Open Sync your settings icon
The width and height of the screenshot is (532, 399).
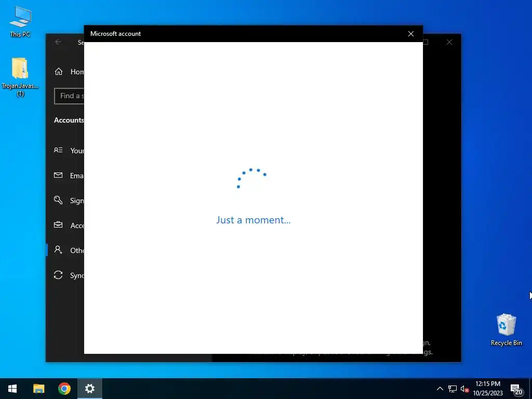click(x=58, y=275)
